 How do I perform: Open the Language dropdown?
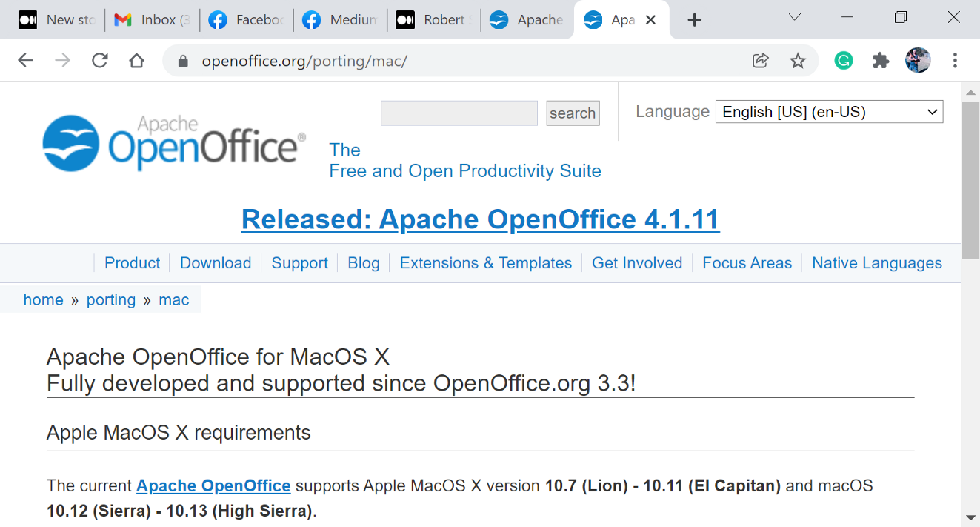click(829, 112)
